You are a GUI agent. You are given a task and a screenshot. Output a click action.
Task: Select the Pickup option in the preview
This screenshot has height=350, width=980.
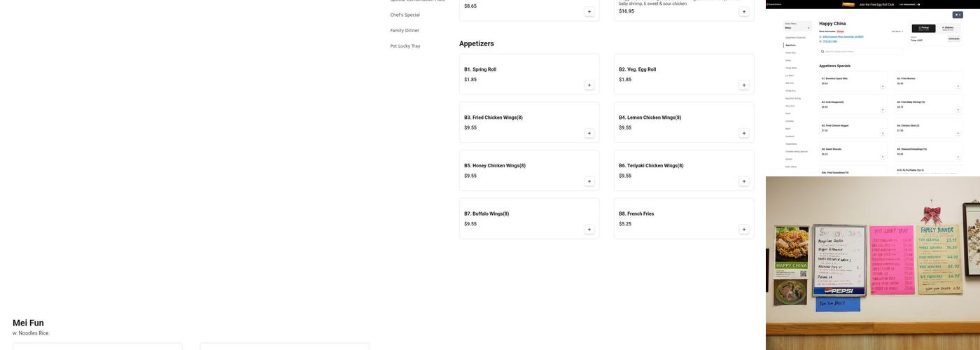tap(923, 28)
